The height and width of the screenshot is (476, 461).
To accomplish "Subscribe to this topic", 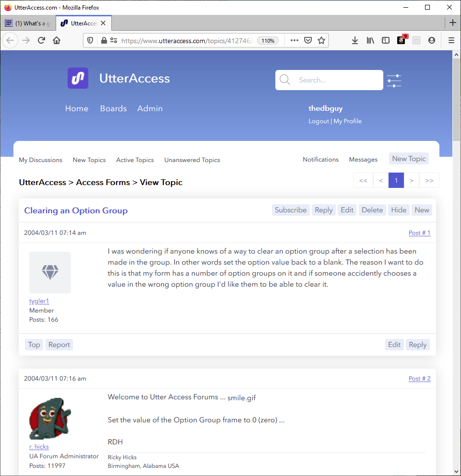I will 291,210.
